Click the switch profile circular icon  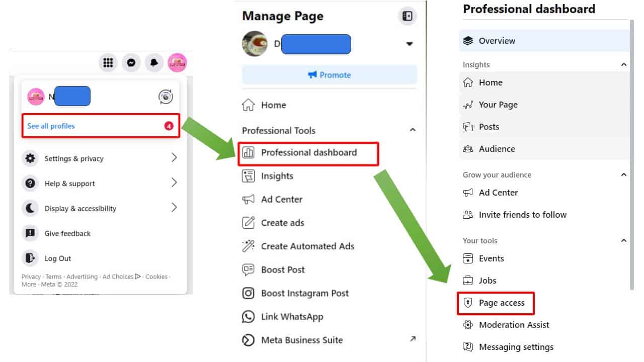166,97
